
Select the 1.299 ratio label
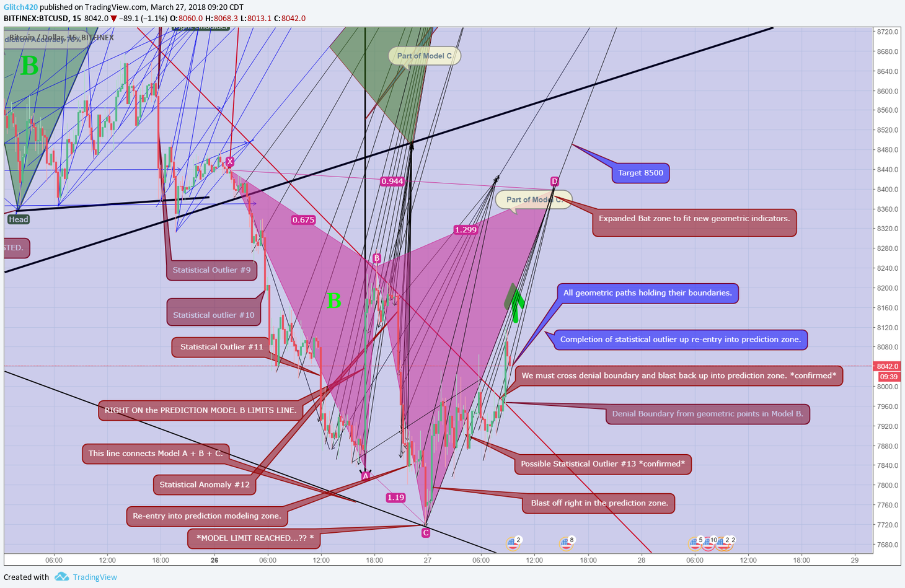[x=466, y=230]
